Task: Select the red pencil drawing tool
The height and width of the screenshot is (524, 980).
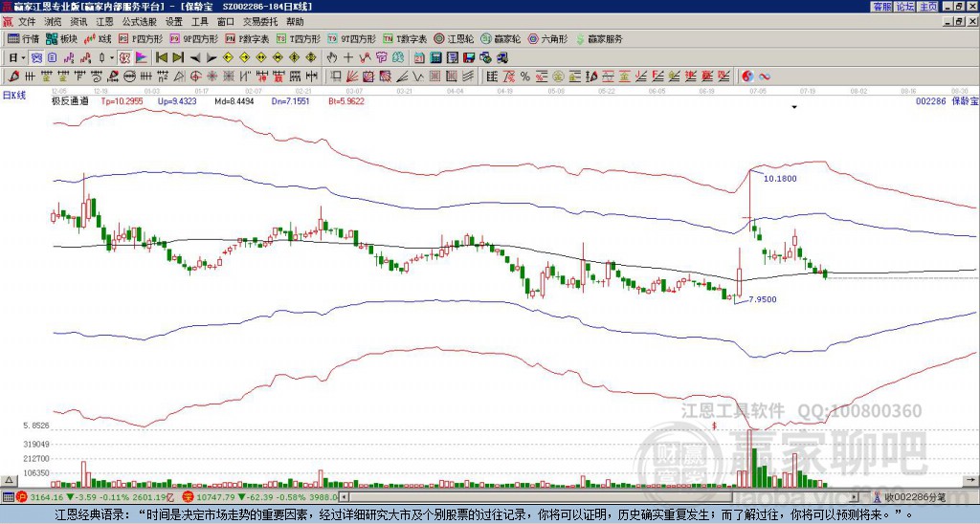Action: 12,76
